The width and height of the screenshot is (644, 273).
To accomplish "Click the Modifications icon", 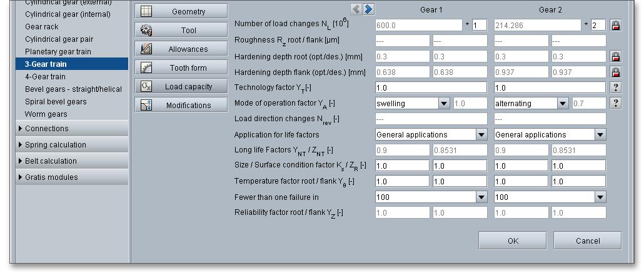I will [x=147, y=105].
